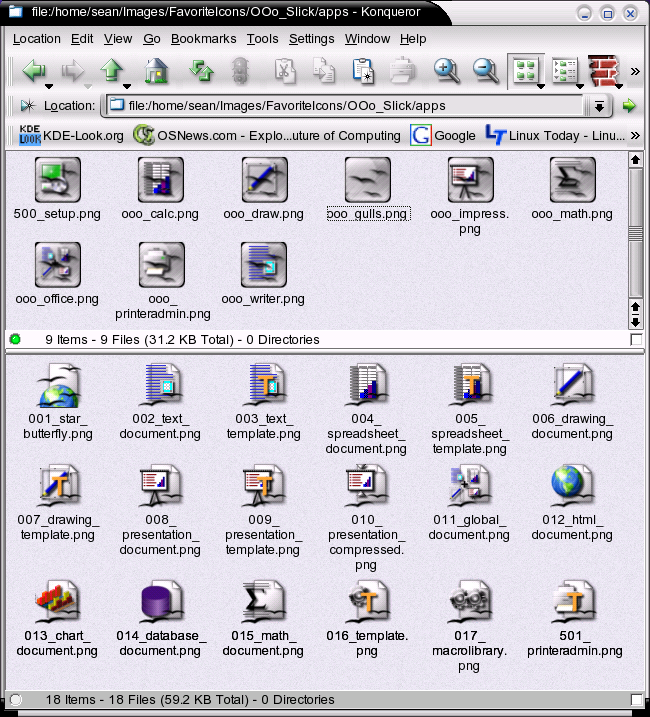
Task: Select ooo_math.png file
Action: (x=572, y=189)
